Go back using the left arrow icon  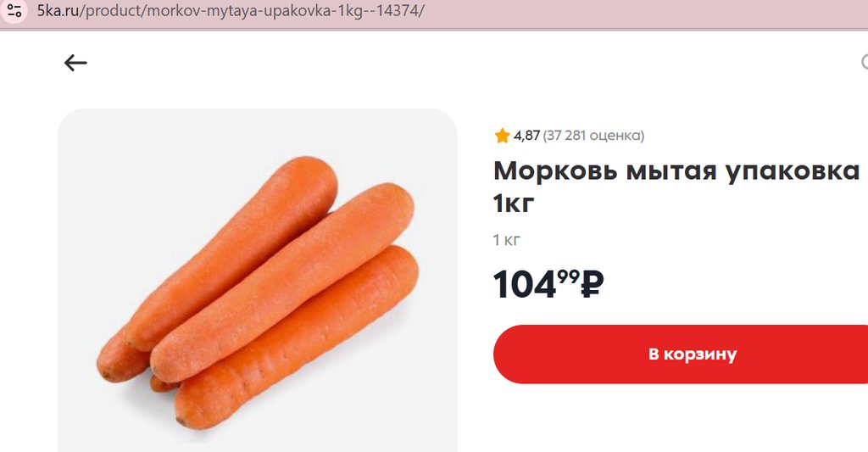click(75, 63)
